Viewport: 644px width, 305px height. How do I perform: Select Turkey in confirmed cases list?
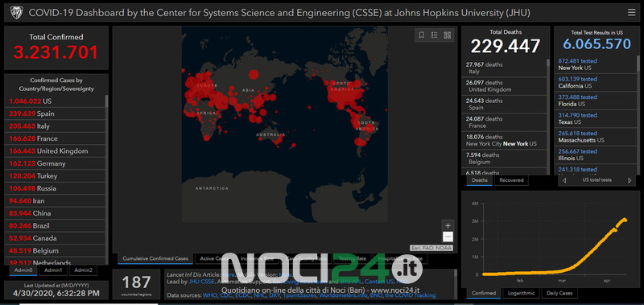(55, 176)
